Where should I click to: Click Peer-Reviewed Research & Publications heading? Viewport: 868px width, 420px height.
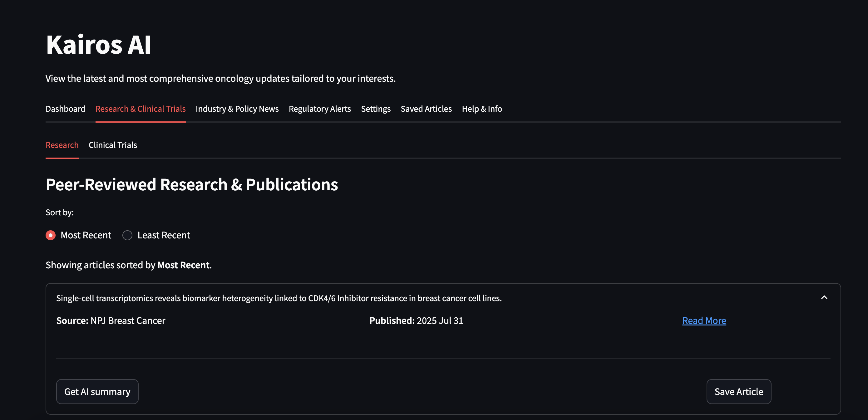coord(192,185)
